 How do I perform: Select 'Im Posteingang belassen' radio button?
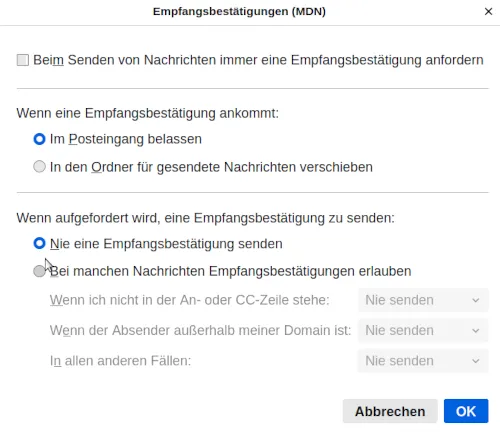pyautogui.click(x=39, y=139)
